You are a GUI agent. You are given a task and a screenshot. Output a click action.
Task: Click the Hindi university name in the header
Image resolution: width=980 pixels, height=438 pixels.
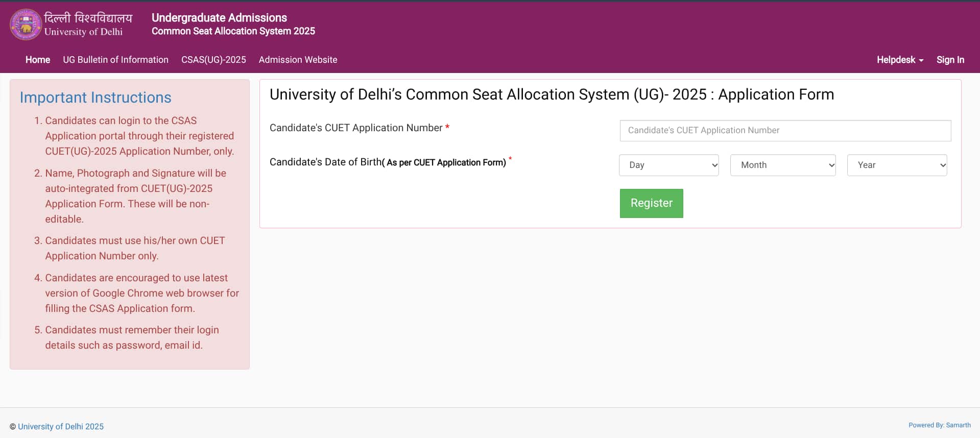point(88,18)
